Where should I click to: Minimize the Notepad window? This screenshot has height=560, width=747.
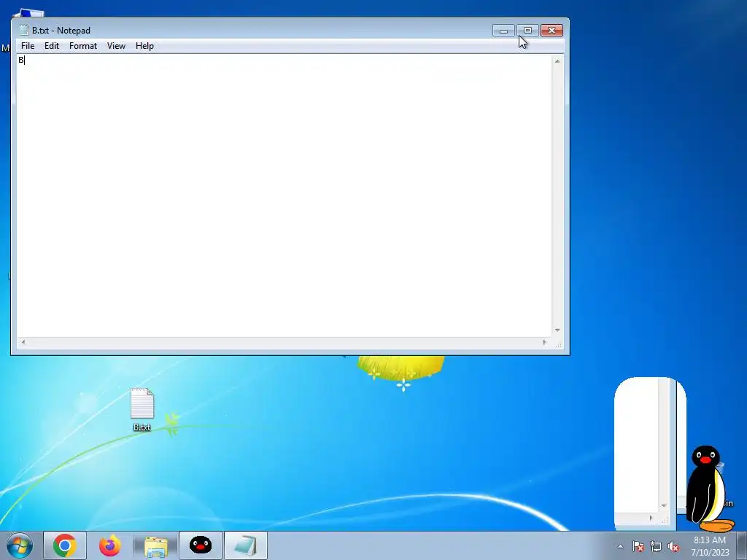(x=503, y=31)
